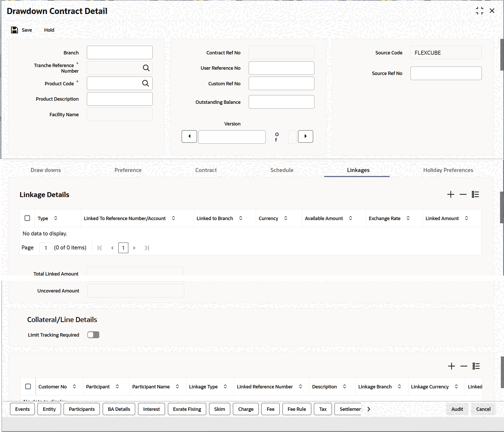The image size is (504, 432).
Task: Jump to last page of Linkage Details
Action: (x=147, y=248)
